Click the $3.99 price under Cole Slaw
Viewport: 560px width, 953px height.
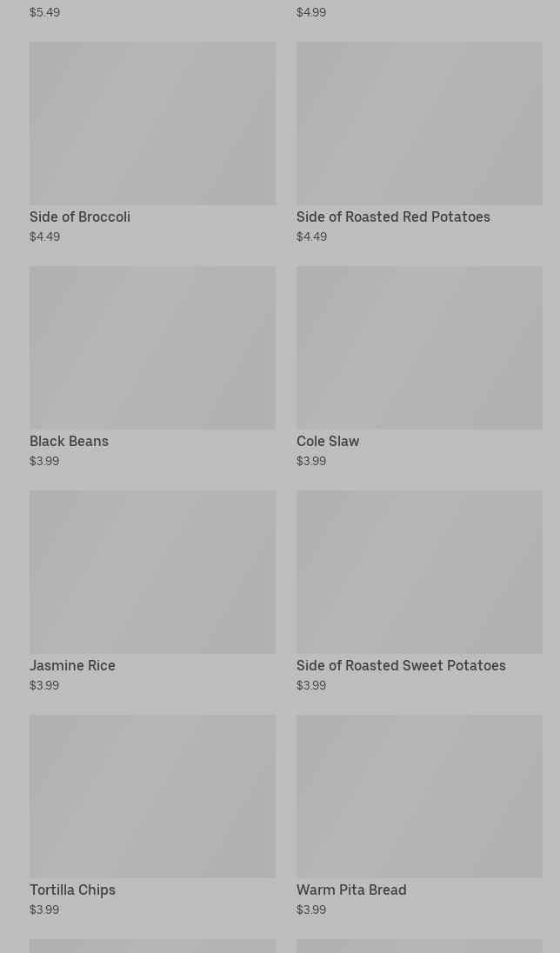(311, 461)
